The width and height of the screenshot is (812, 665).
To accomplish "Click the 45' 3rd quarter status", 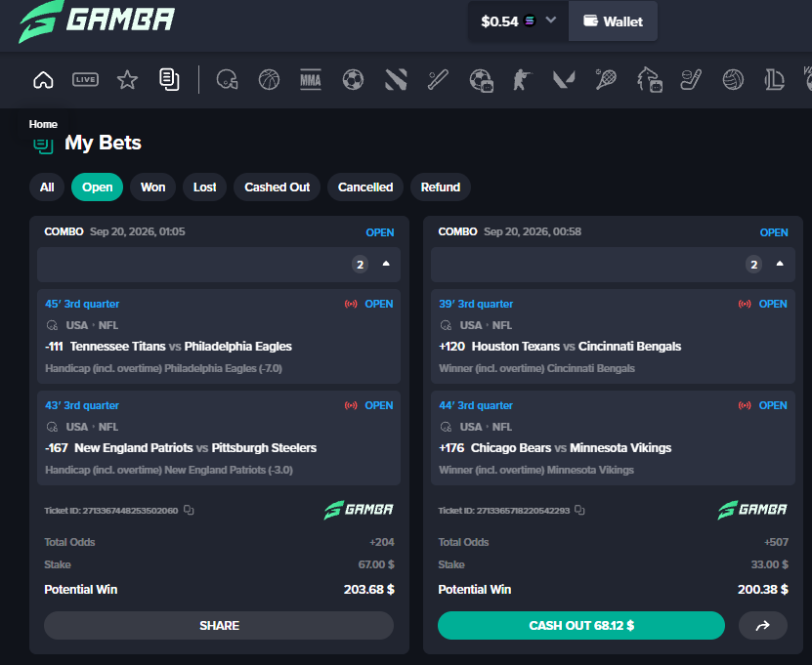I will coord(82,305).
